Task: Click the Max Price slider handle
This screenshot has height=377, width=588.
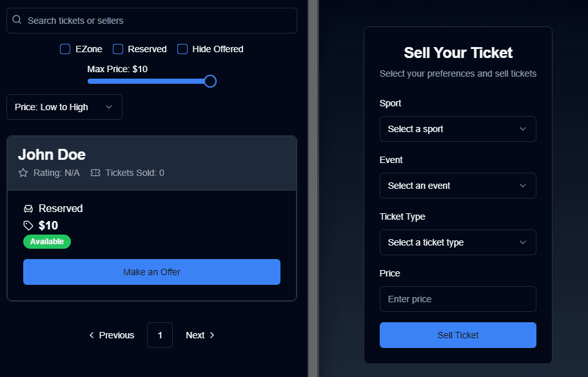Action: (x=210, y=81)
